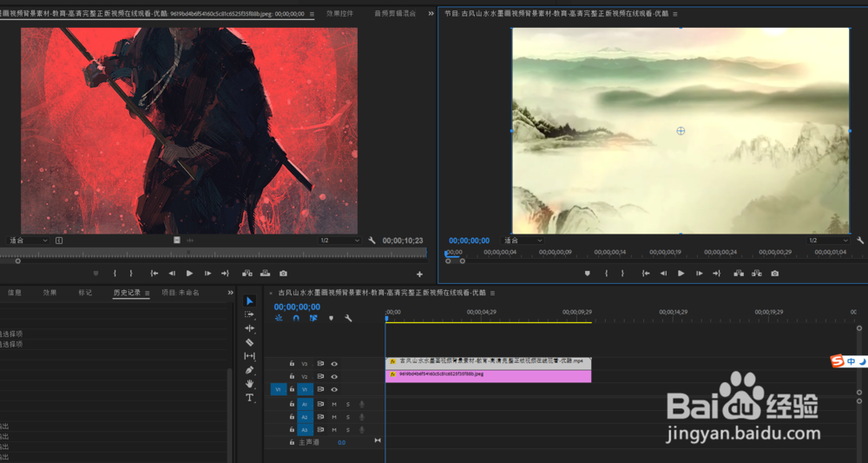The image size is (868, 463).
Task: Enable voice-over record on track A1
Action: coord(361,404)
